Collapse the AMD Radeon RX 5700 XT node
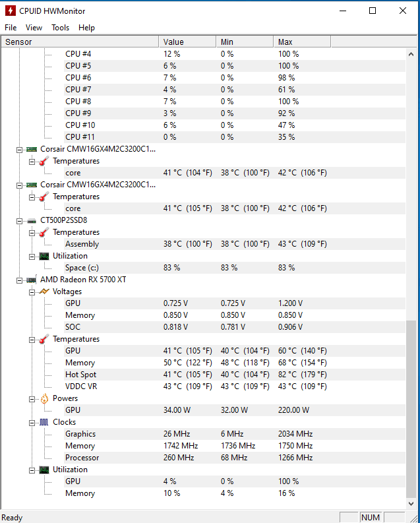 click(20, 280)
